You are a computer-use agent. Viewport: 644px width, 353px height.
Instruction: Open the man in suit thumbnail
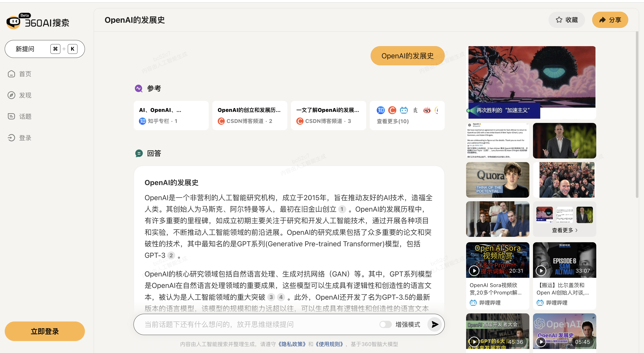click(x=564, y=140)
